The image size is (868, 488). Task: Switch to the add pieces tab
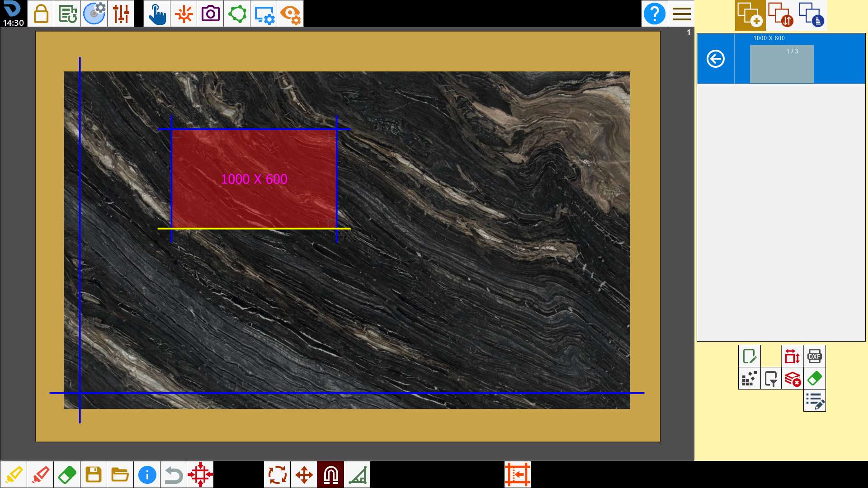pyautogui.click(x=750, y=15)
